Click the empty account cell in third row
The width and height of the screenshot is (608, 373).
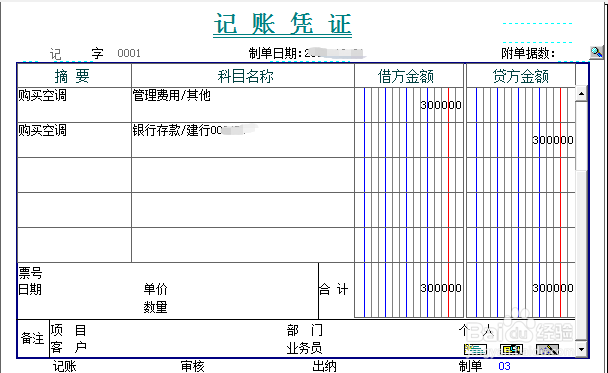click(243, 175)
